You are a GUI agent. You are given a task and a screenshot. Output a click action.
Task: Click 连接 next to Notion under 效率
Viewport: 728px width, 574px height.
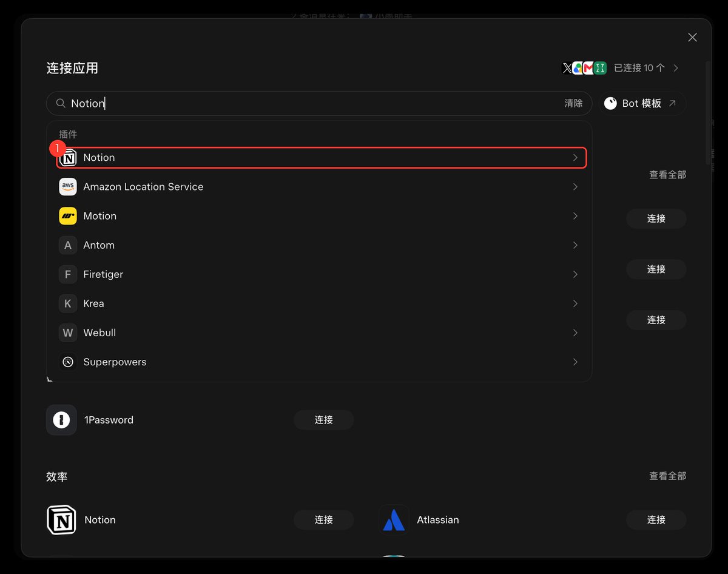click(324, 520)
